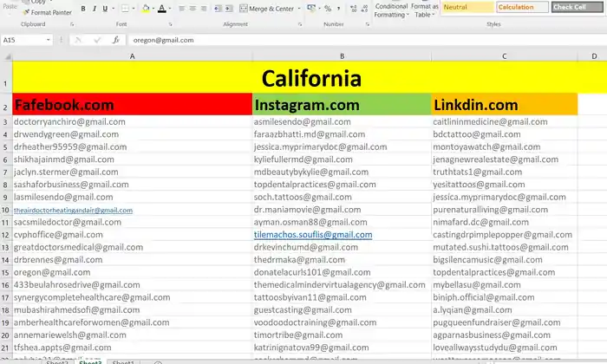Image resolution: width=607 pixels, height=364 pixels.
Task: Expand fill color dropdown arrow
Action: coord(153,9)
